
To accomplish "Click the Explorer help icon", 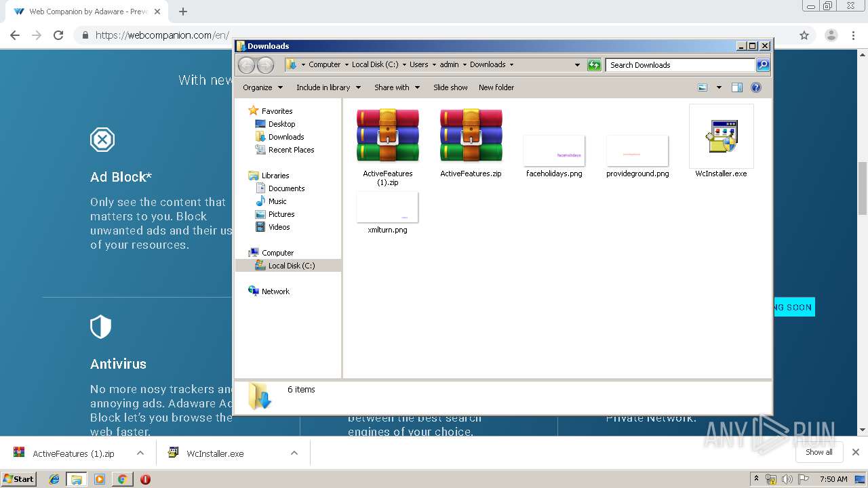I will point(756,87).
